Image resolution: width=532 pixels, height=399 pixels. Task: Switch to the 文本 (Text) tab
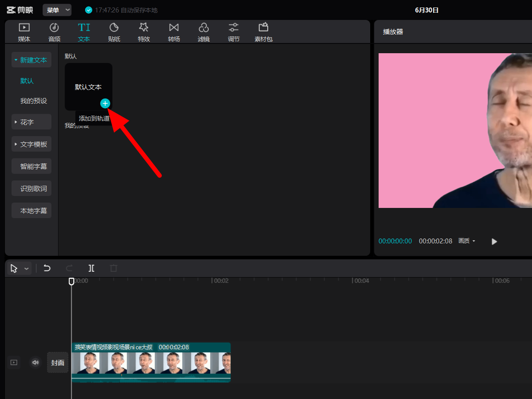coord(84,32)
